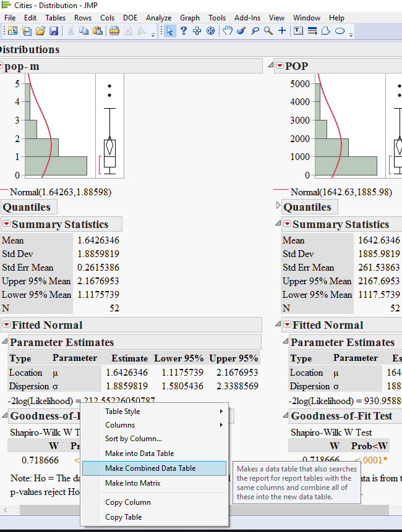Select the Selection cross tool
402x532 pixels.
click(x=197, y=31)
